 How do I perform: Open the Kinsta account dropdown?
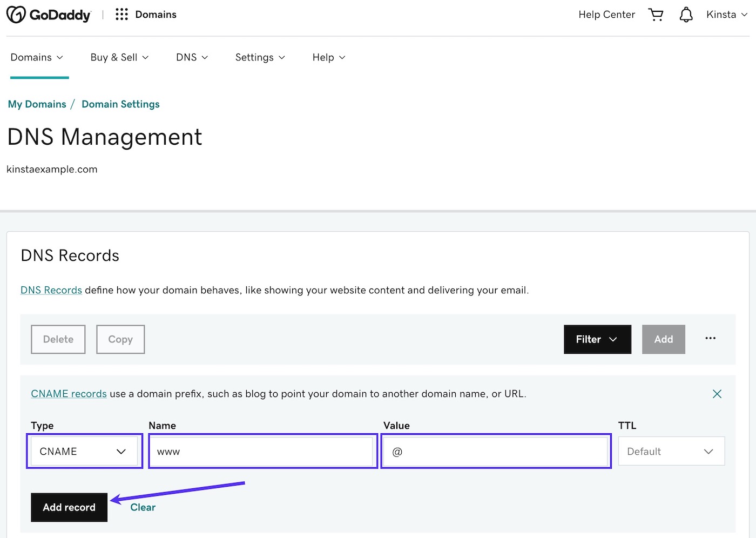point(726,15)
